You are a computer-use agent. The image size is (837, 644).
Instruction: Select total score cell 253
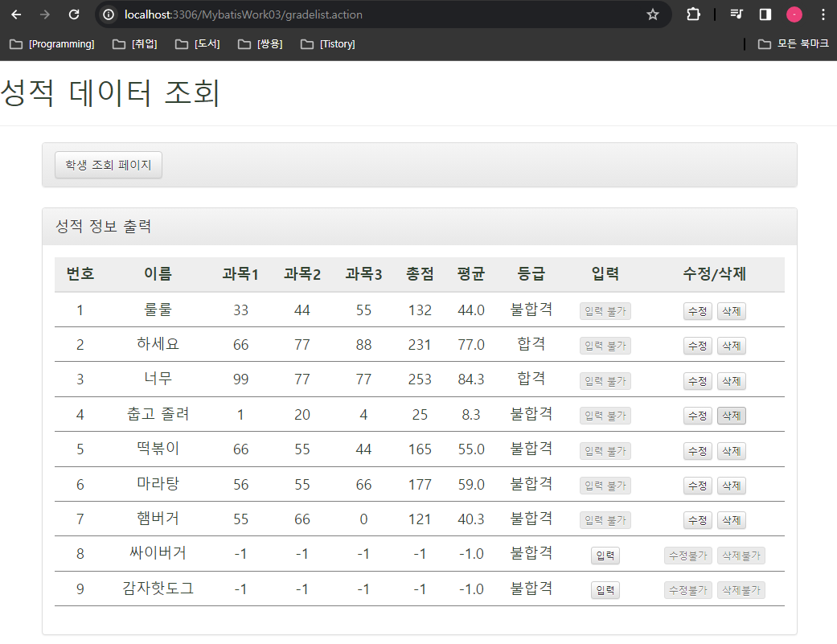420,379
